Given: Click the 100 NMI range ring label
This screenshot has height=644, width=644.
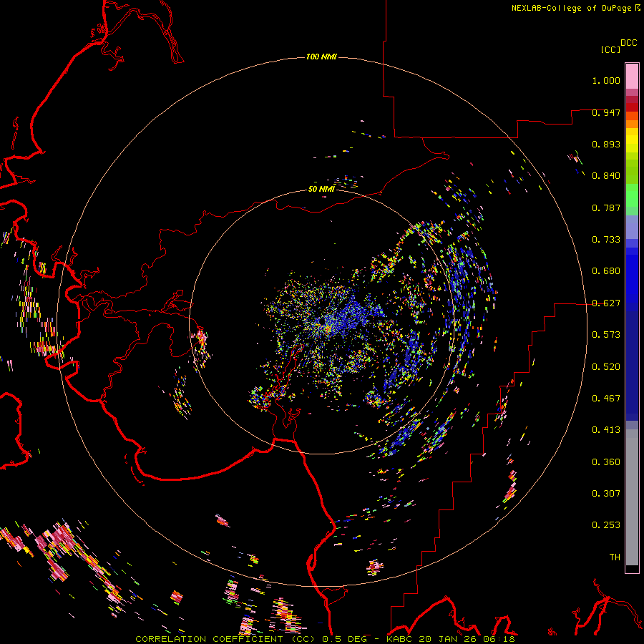Looking at the screenshot, I should (x=321, y=57).
